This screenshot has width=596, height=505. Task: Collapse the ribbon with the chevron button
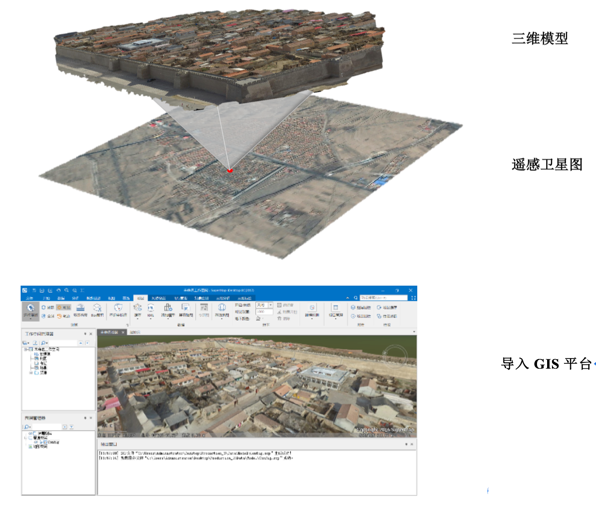click(x=348, y=298)
